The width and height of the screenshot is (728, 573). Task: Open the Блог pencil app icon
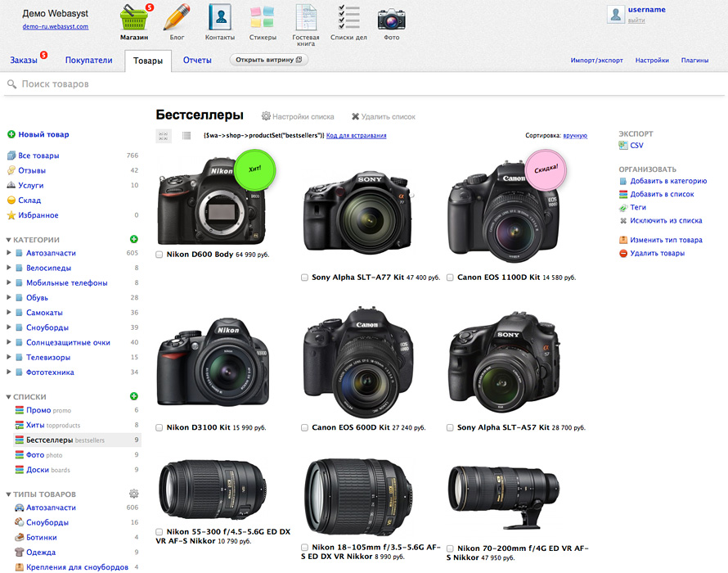177,19
